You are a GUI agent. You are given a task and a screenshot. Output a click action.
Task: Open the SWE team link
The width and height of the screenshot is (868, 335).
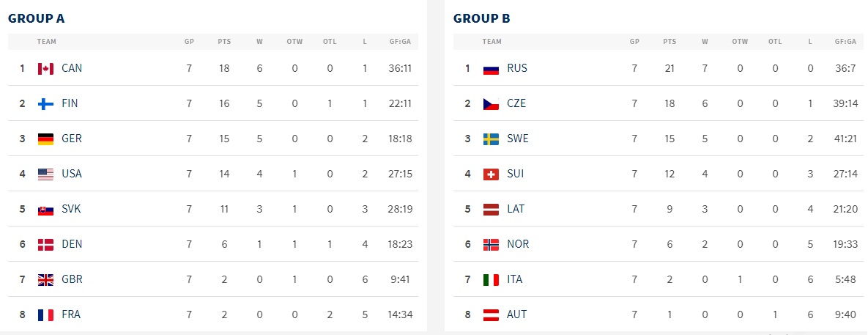coord(517,139)
